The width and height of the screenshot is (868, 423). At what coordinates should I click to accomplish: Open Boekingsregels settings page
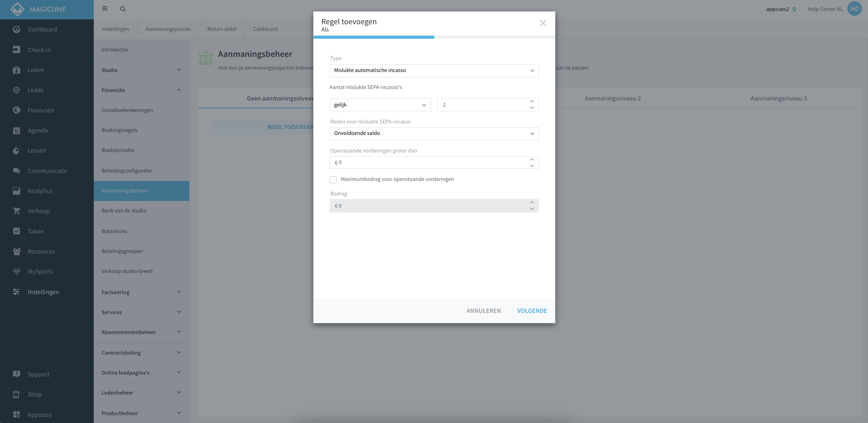click(x=142, y=130)
